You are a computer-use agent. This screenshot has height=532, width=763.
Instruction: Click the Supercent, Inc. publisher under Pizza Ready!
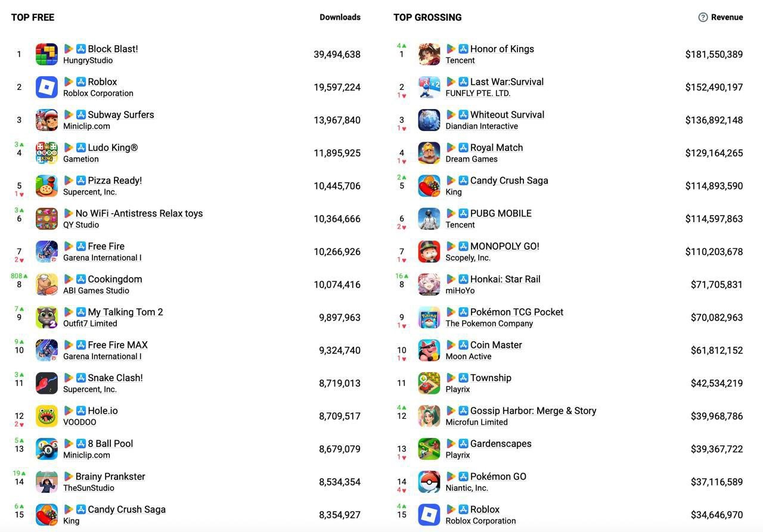point(90,192)
